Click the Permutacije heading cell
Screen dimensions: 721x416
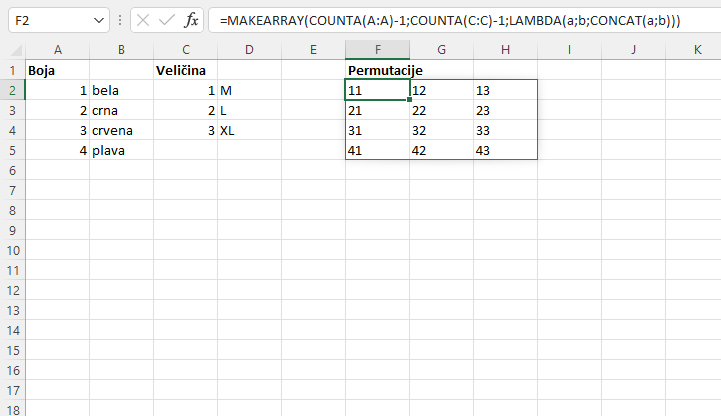377,70
